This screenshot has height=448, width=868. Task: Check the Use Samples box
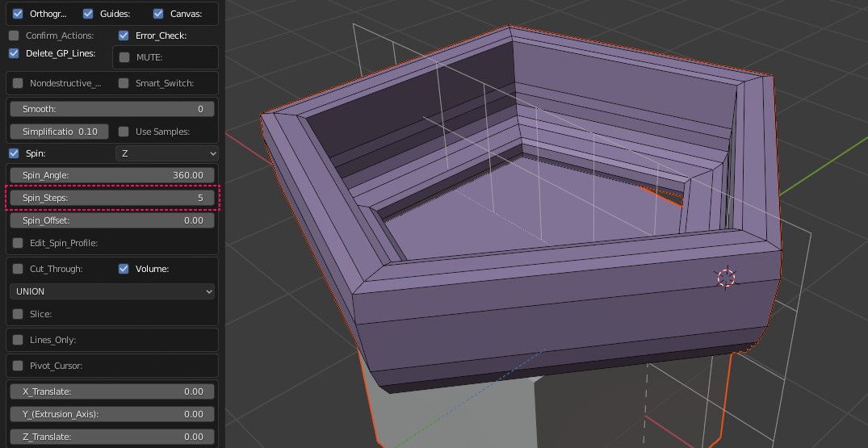tap(124, 132)
